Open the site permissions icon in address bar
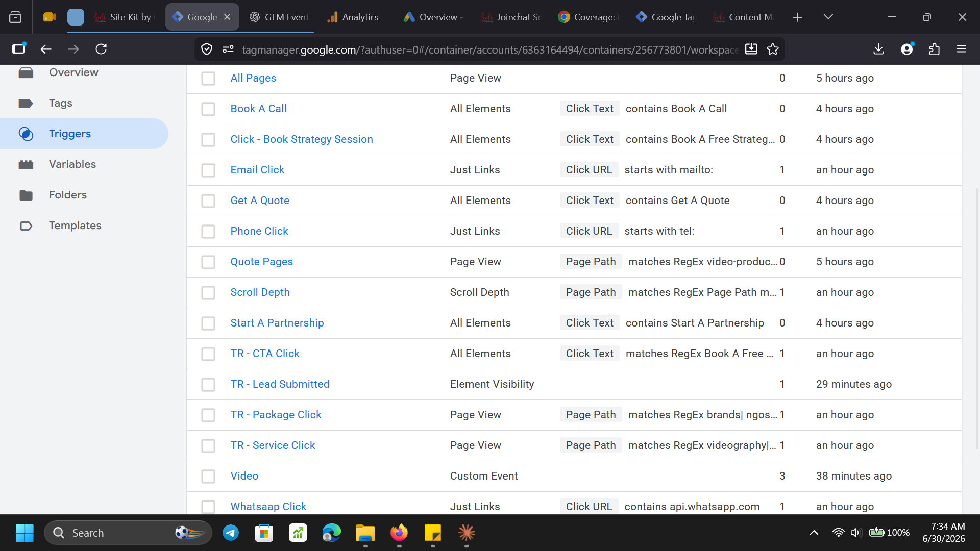 click(228, 49)
